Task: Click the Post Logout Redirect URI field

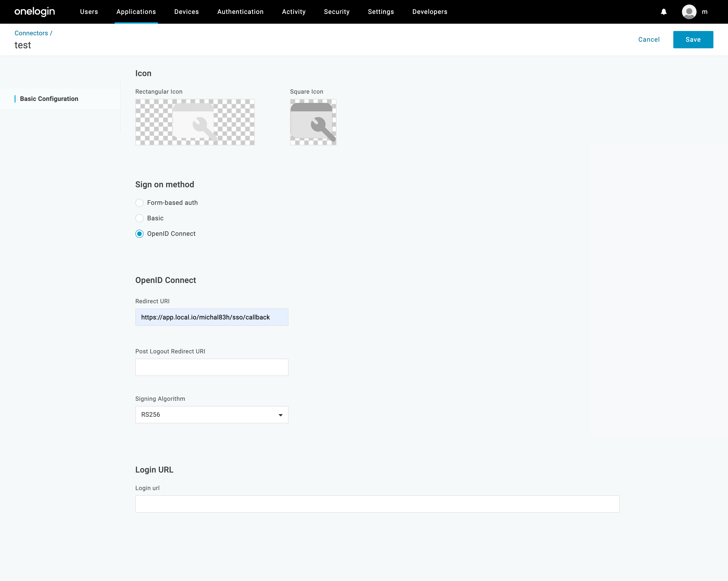Action: (x=212, y=367)
